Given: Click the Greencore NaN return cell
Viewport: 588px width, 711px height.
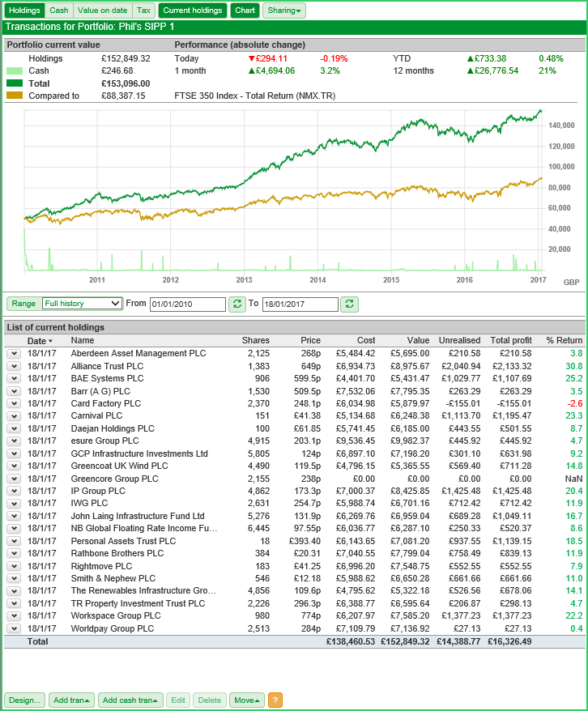Looking at the screenshot, I should click(x=573, y=479).
